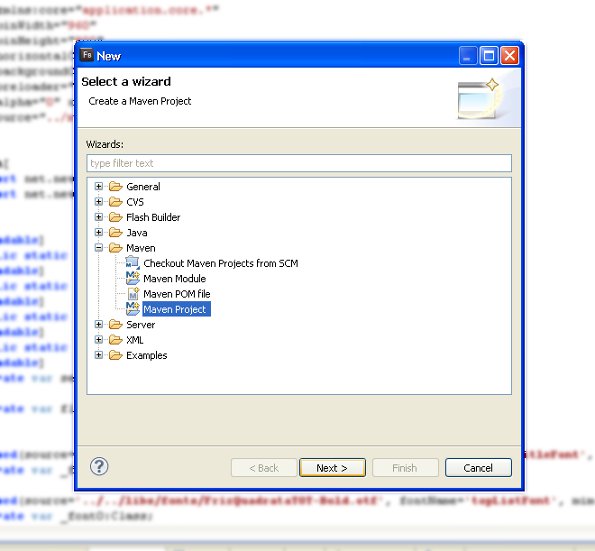Expand the CVS category
The height and width of the screenshot is (551, 595).
tap(99, 202)
